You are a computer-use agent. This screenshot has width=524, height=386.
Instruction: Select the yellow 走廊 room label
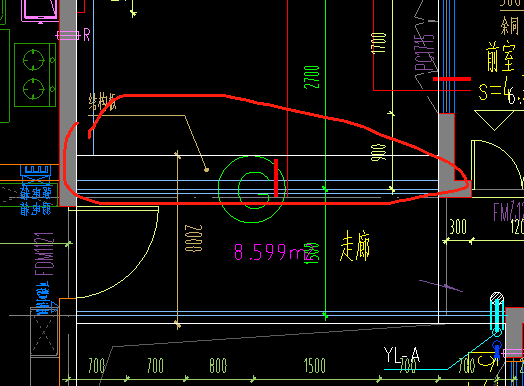point(355,246)
